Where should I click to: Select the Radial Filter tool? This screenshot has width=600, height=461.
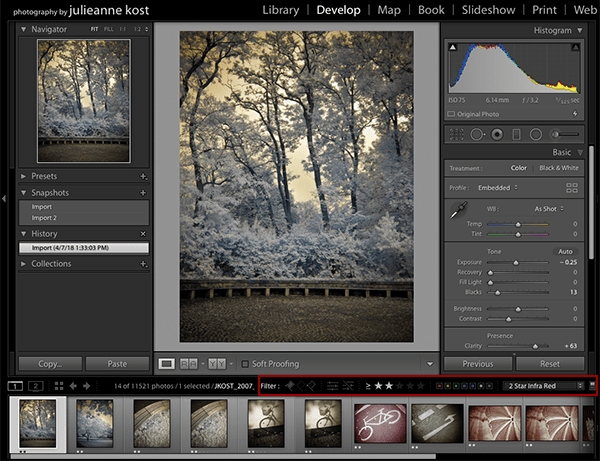pyautogui.click(x=536, y=134)
